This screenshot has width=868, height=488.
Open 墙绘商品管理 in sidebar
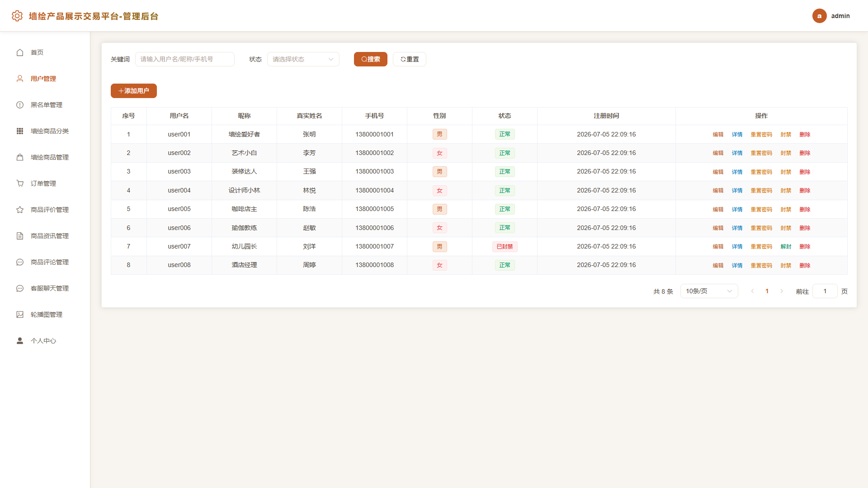[45, 157]
